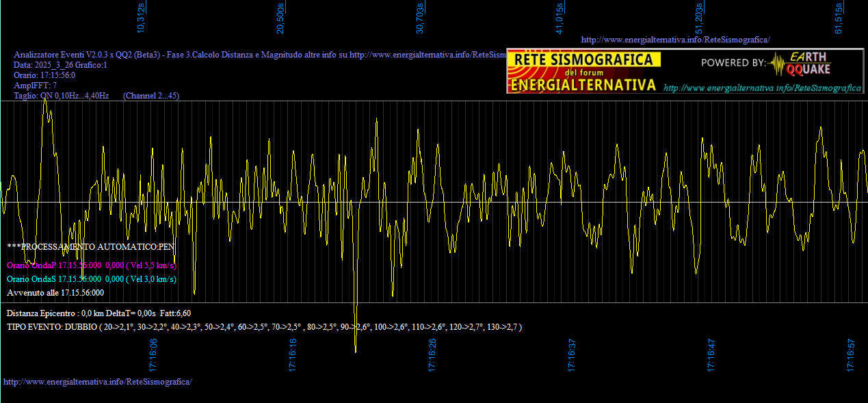The width and height of the screenshot is (868, 403).
Task: Click the PROCESSAMENTO AUTOMATICO:PEN line
Action: 91,246
